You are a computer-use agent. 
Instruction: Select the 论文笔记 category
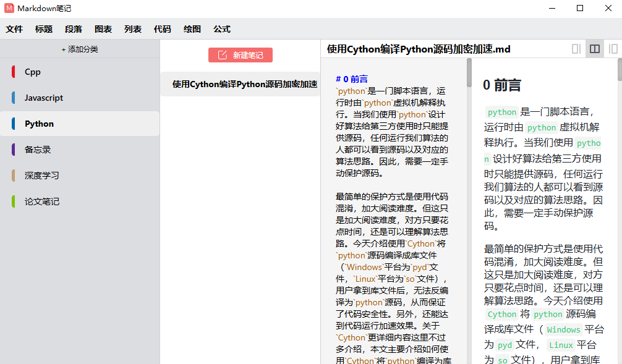[x=80, y=201]
